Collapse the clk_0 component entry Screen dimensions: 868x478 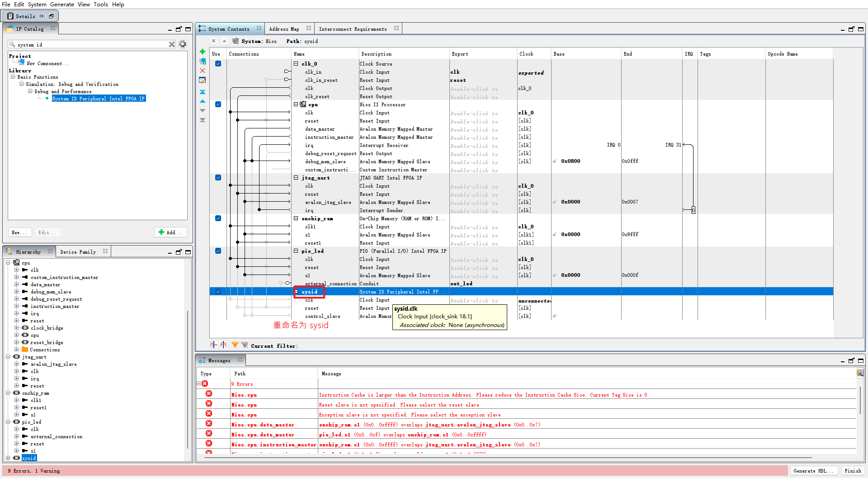click(x=296, y=63)
